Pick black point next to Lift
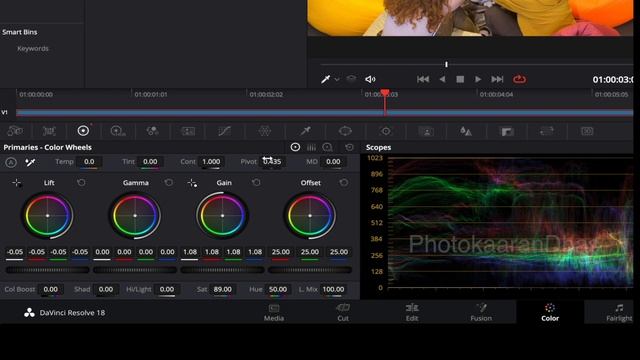Image resolution: width=640 pixels, height=360 pixels. click(x=17, y=183)
